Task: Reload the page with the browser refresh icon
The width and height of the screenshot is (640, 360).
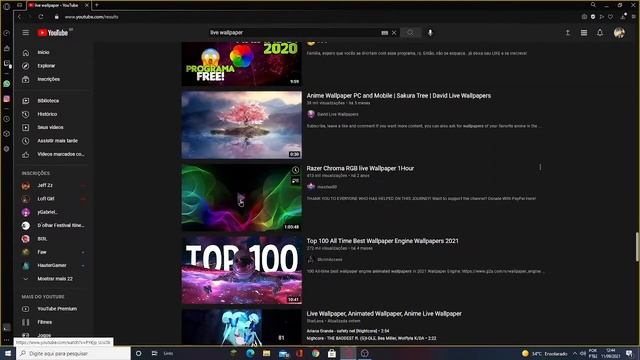Action: (x=41, y=17)
